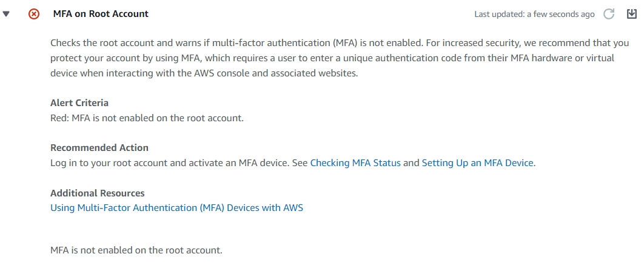Click the red error status icon
The width and height of the screenshot is (644, 271).
(x=34, y=14)
